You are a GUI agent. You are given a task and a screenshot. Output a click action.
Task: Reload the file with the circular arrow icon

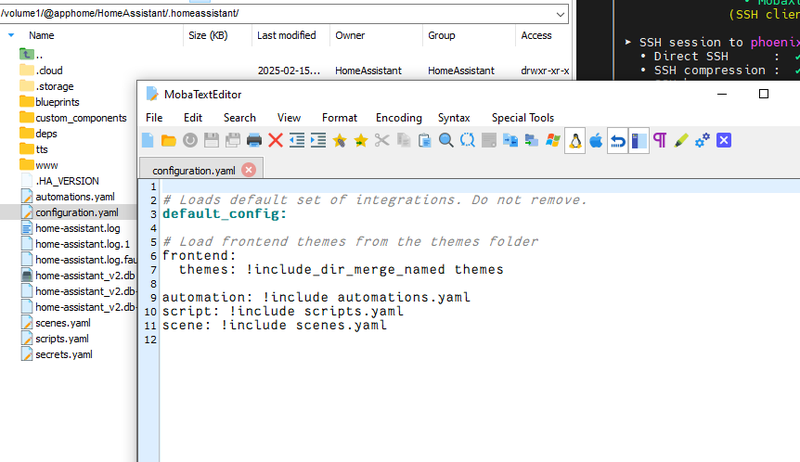click(190, 140)
